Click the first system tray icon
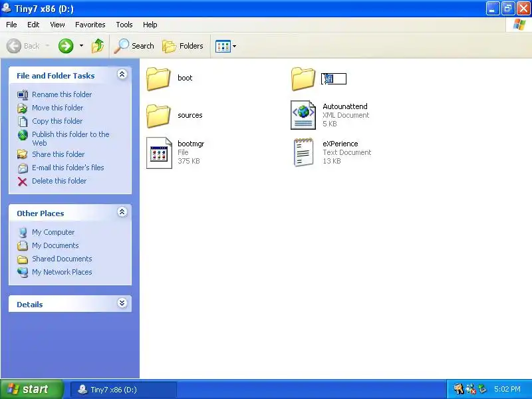Viewport: 532px width, 399px height. pyautogui.click(x=458, y=389)
